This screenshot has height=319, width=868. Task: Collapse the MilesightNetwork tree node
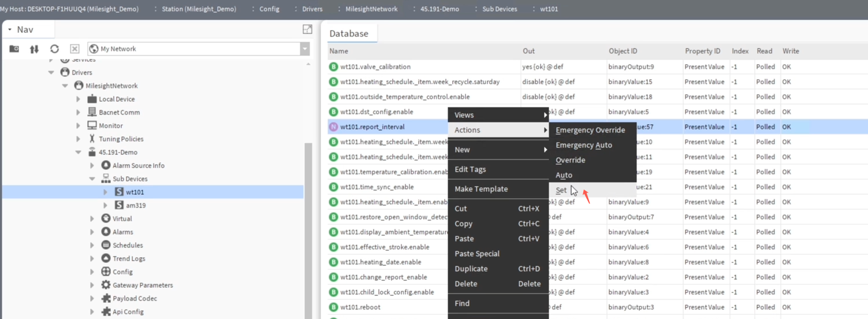tap(65, 86)
